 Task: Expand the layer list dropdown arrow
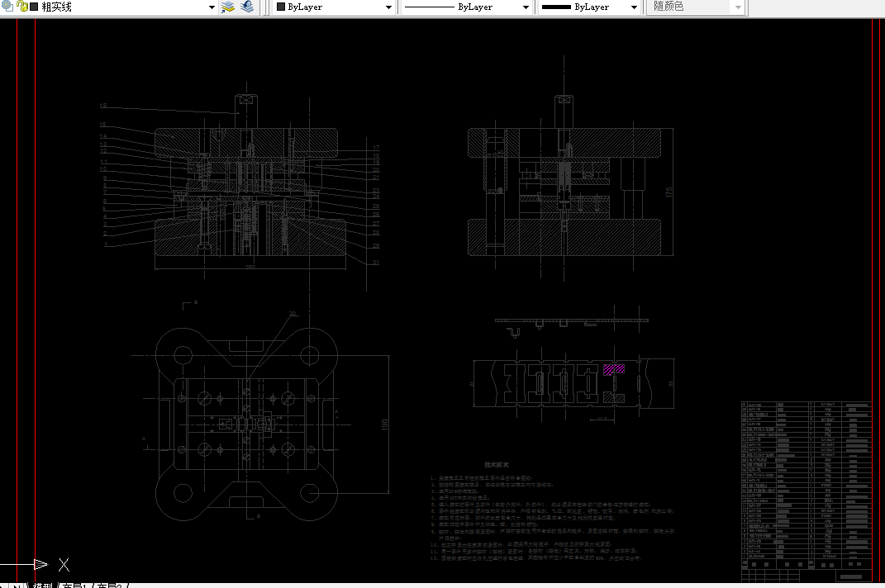click(212, 7)
